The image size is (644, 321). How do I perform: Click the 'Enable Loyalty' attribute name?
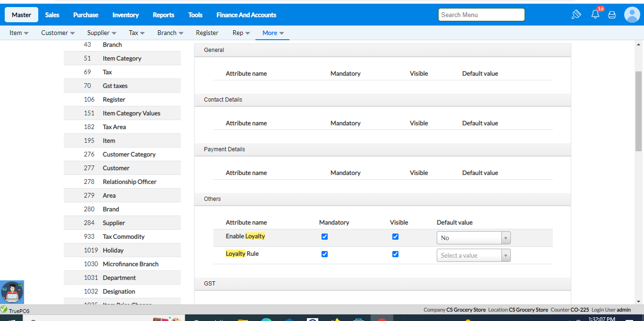(x=246, y=236)
